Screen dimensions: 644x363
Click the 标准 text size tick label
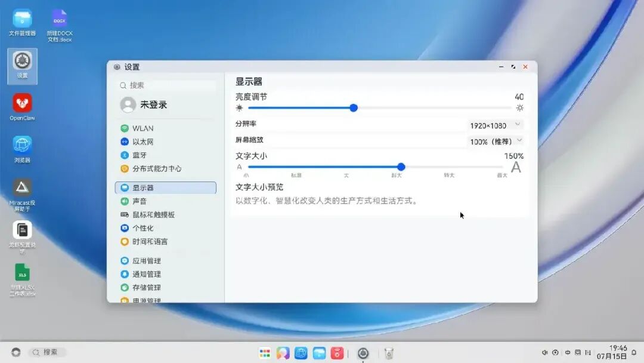coord(296,175)
